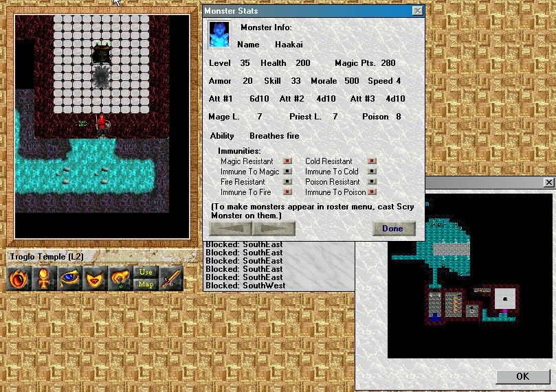Click the Immunities heading

(x=239, y=151)
